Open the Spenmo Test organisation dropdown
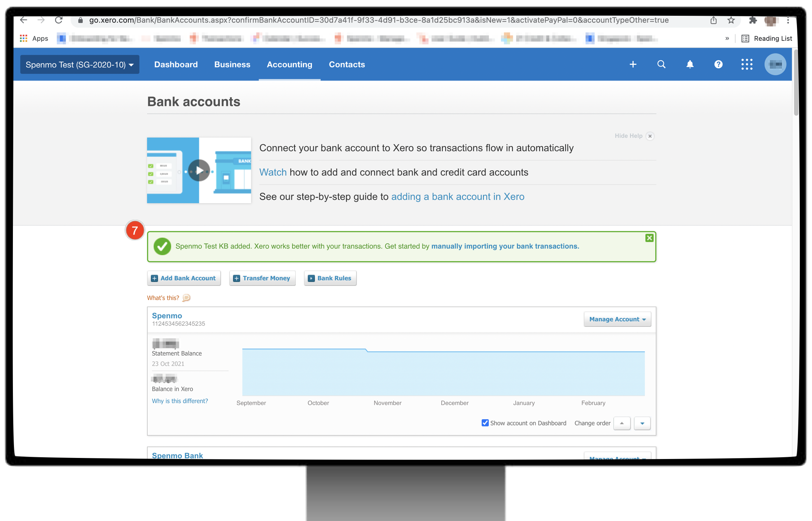Viewport: 812px width, 521px height. (x=80, y=64)
